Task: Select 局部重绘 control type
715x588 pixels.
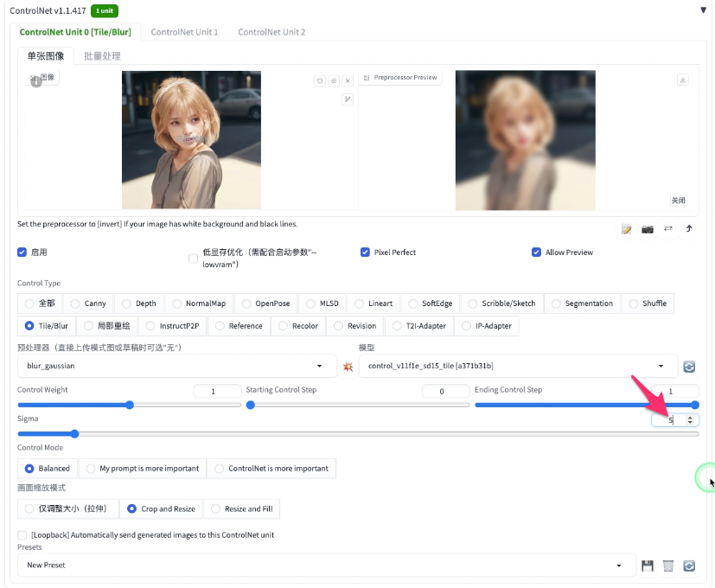Action: 107,326
